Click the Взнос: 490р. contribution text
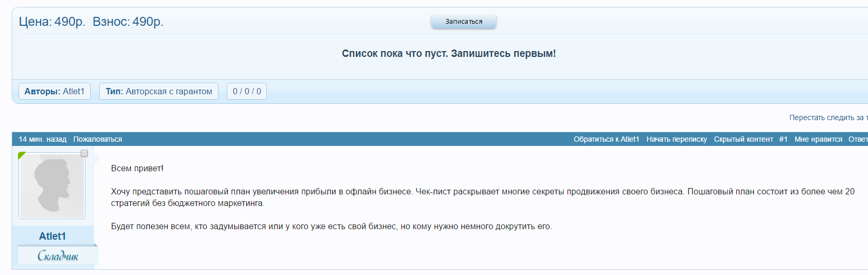Viewport: 868px width, 275px height. tap(128, 22)
